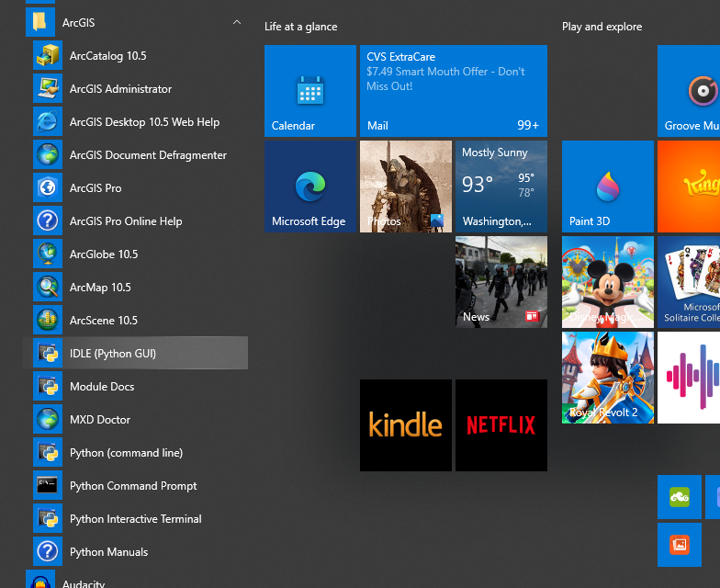This screenshot has height=588, width=720.
Task: Select 'ArcGIS Pro Online Help' list entry text
Action: pos(126,220)
